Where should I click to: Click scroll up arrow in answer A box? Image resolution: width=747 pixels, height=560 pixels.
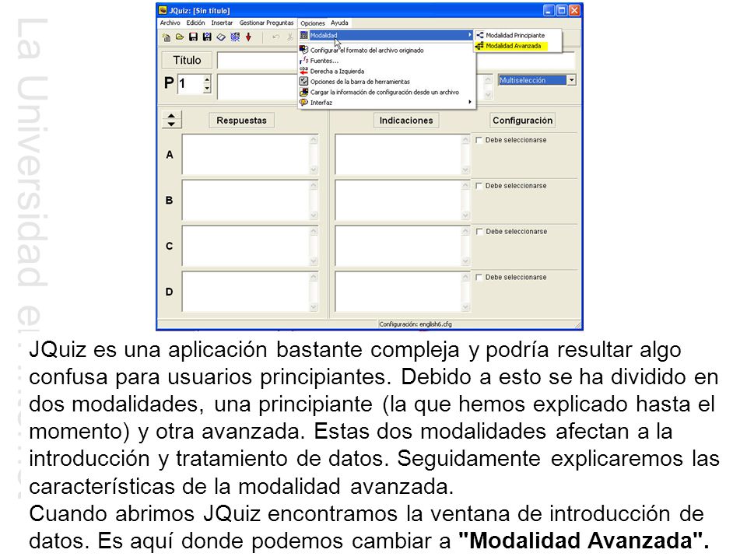314,139
